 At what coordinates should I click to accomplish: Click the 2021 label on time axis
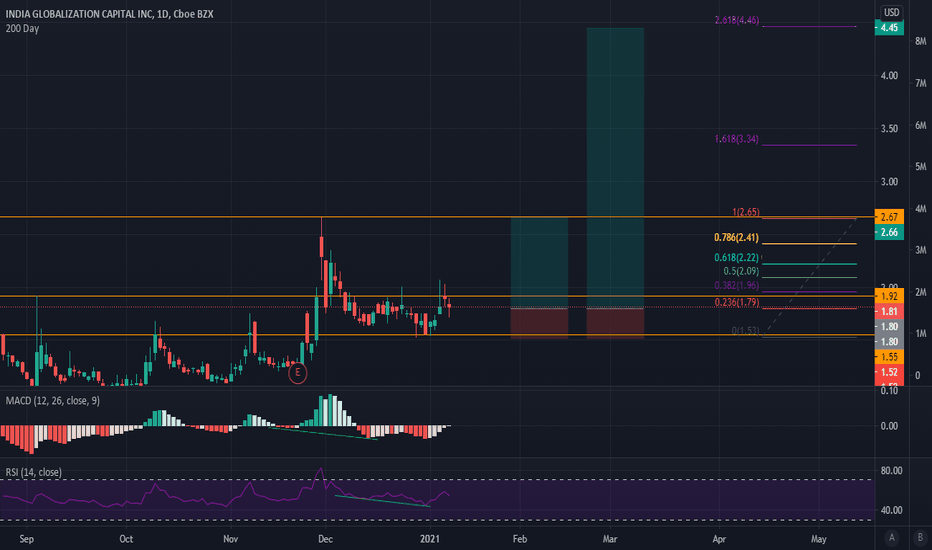430,539
